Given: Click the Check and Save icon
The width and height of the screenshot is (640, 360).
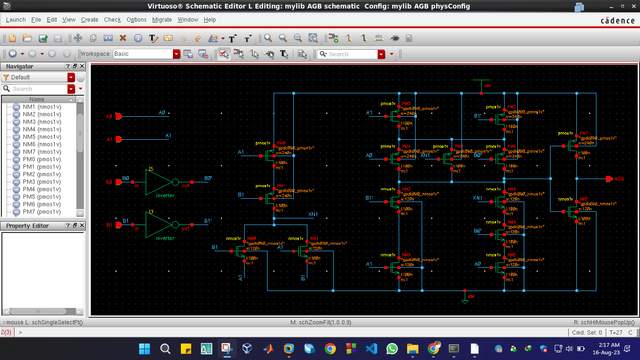Looking at the screenshot, I should (43, 38).
